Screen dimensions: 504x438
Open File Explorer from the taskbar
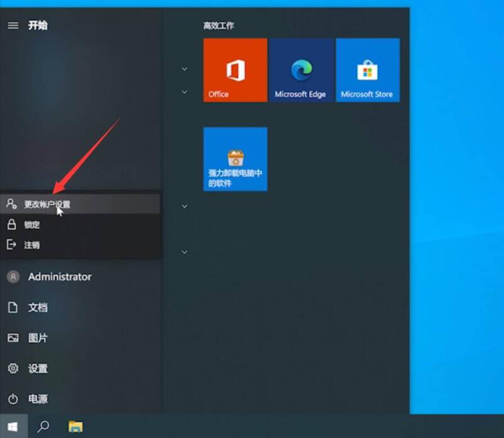76,427
